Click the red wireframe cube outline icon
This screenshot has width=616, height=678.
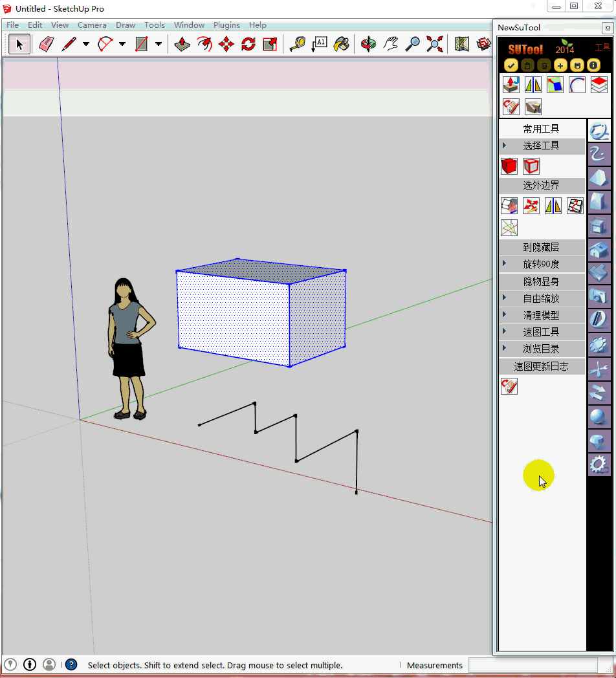click(531, 166)
